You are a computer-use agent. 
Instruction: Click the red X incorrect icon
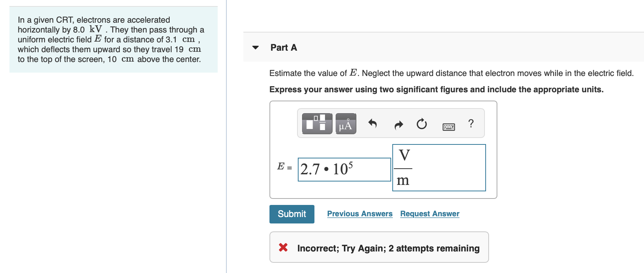pyautogui.click(x=283, y=248)
